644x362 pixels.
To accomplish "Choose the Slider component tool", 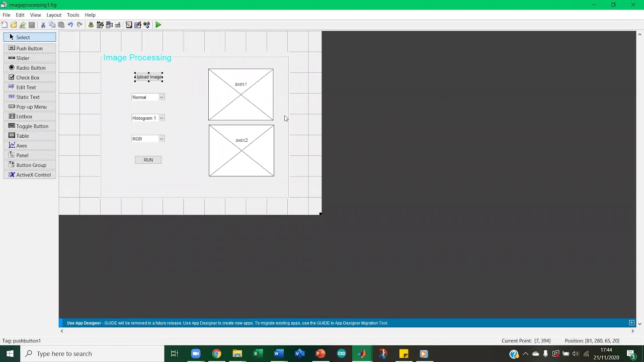I will click(x=30, y=58).
